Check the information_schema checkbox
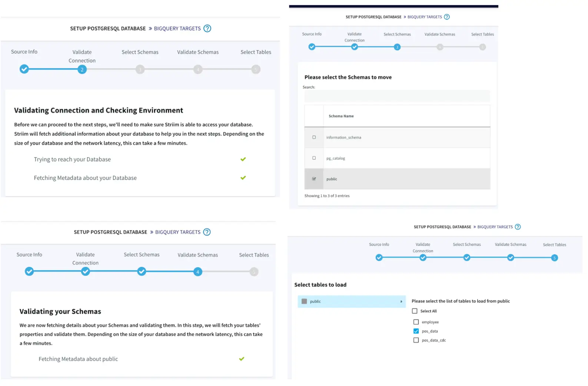Viewport: 588px width, 386px height. click(314, 137)
